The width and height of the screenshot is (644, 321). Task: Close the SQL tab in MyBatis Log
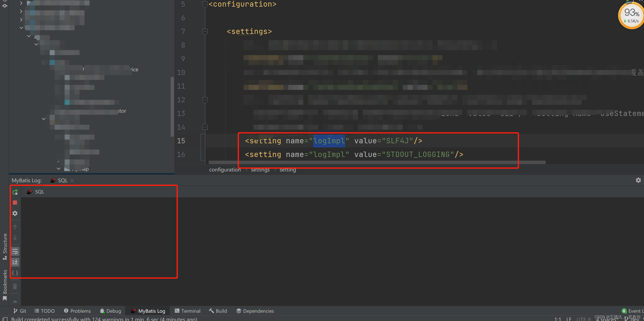(x=72, y=181)
